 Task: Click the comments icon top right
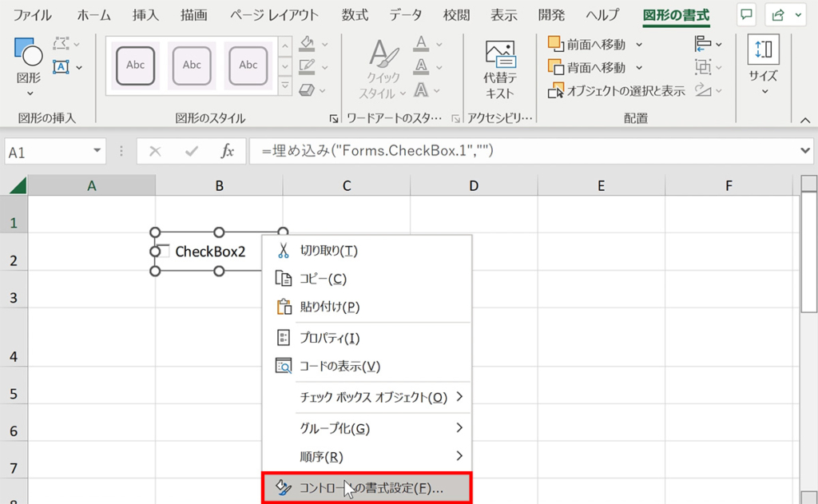click(746, 14)
